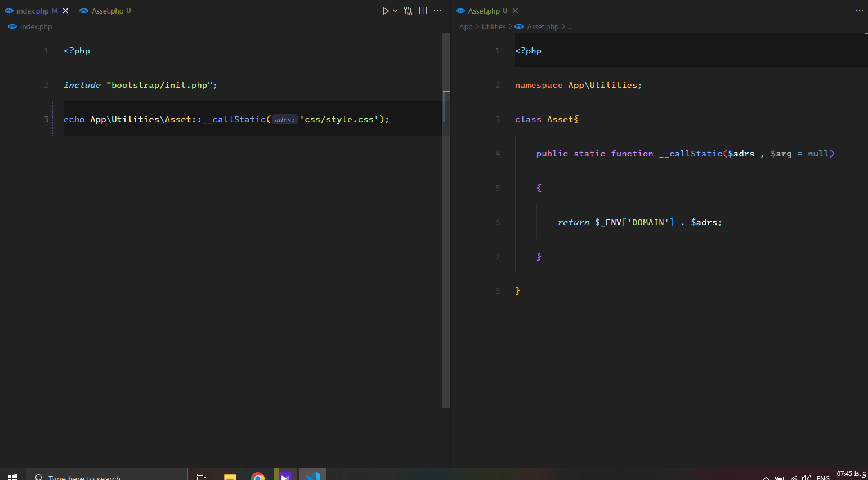The width and height of the screenshot is (868, 480).
Task: Click the 'include' keyword in index.php
Action: (82, 85)
